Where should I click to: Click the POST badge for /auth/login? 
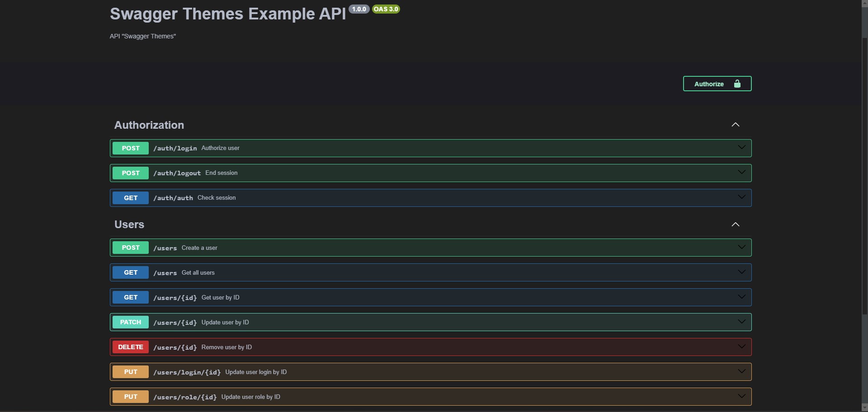(131, 148)
